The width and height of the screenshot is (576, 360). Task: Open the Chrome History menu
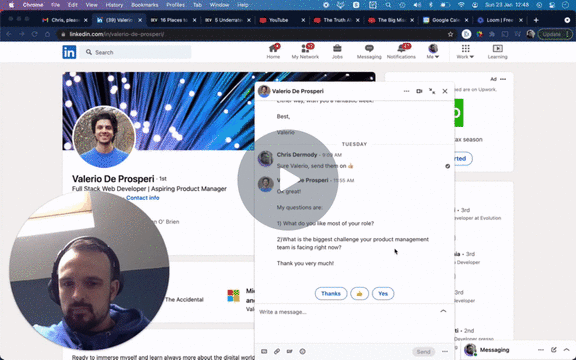tap(114, 5)
